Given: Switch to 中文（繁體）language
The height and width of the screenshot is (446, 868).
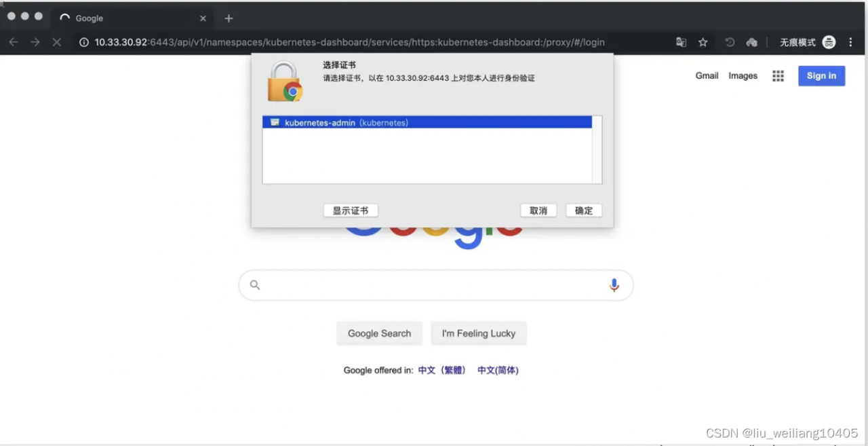Looking at the screenshot, I should point(442,370).
